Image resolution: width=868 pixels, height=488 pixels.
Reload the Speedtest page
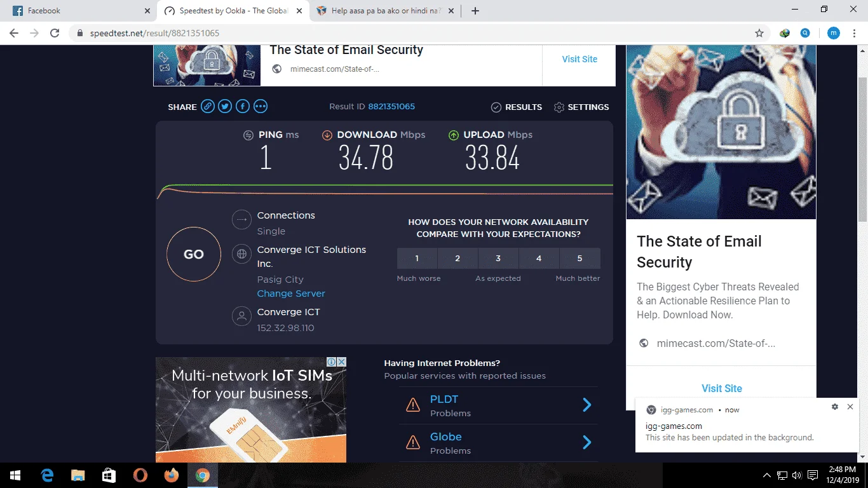55,33
